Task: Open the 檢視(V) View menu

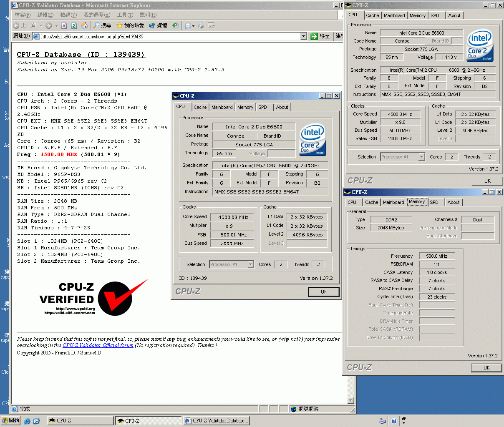Action: (x=68, y=15)
